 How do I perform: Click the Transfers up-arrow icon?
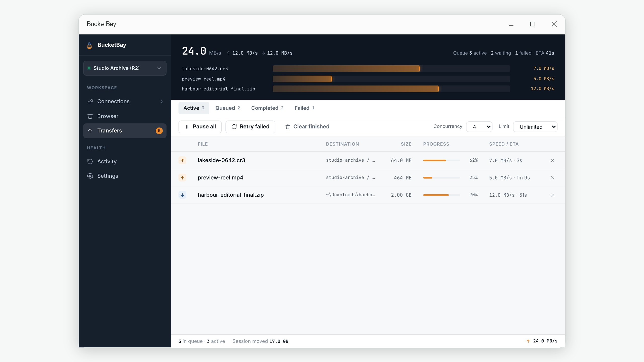(90, 130)
